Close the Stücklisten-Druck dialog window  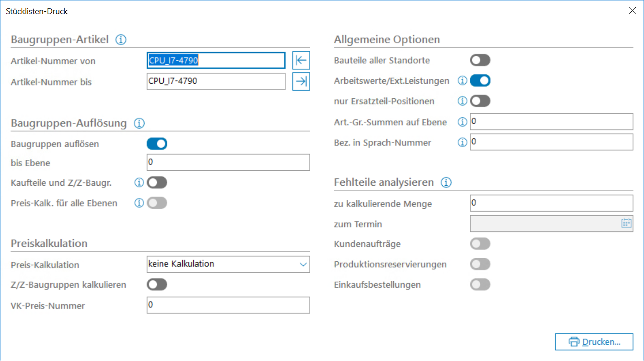632,11
